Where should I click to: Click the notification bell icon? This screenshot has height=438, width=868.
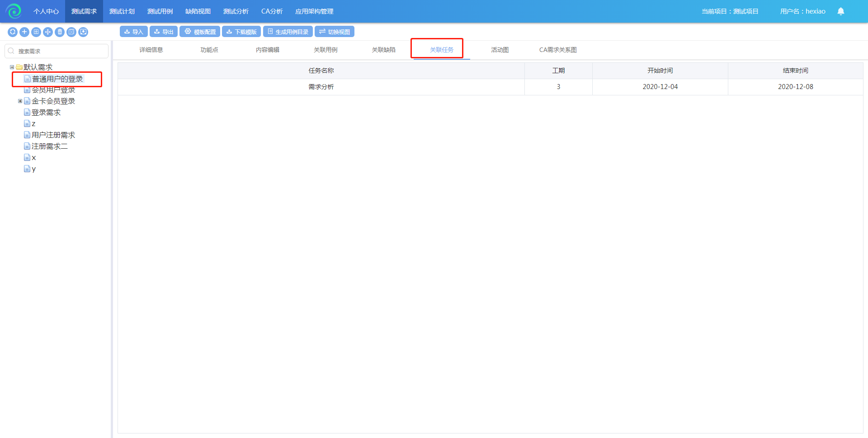coord(840,11)
